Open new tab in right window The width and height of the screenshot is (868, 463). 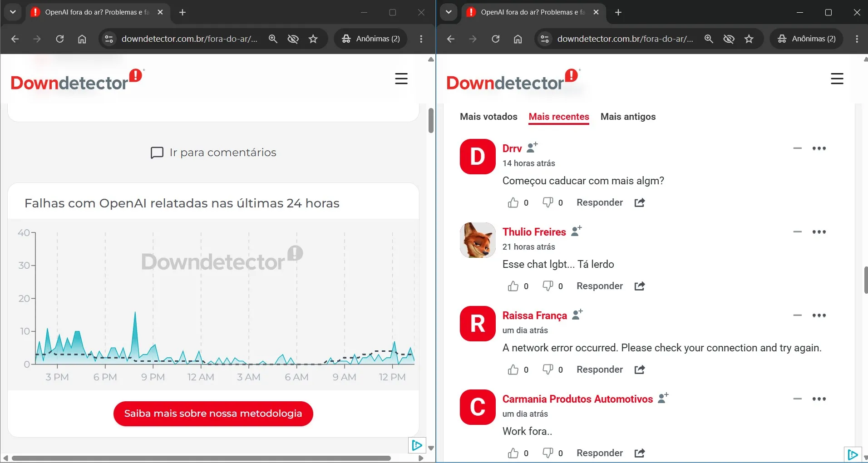(x=618, y=12)
